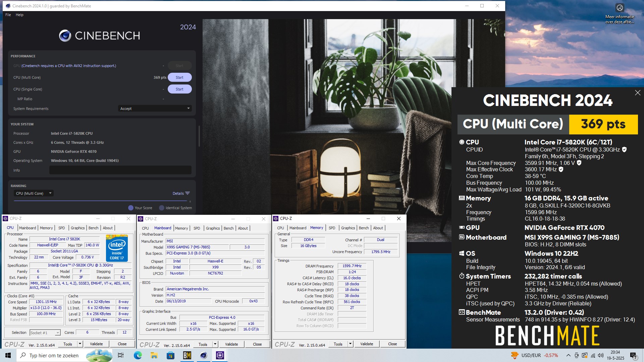Click Your Score legend marker
Screen dimensions: 644x362
[x=131, y=208]
